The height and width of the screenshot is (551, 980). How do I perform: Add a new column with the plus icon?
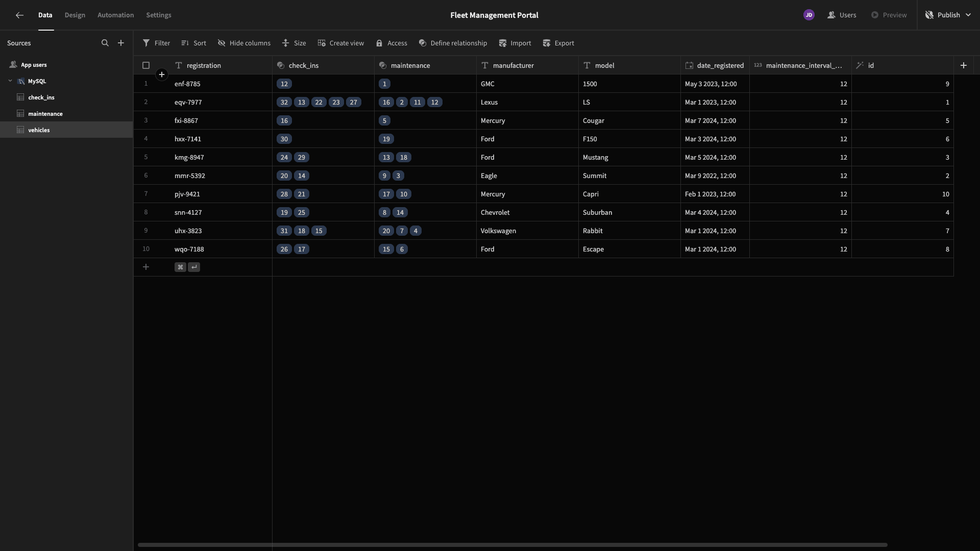[964, 65]
